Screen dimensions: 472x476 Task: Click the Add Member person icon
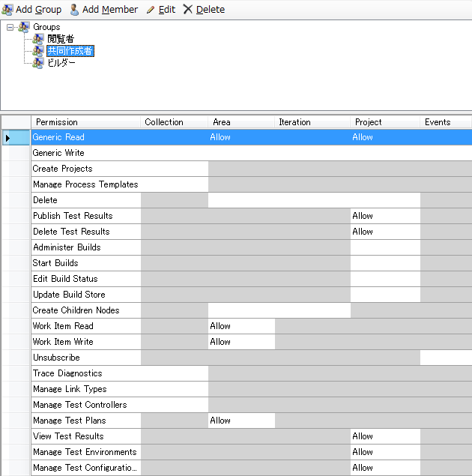pyautogui.click(x=74, y=10)
